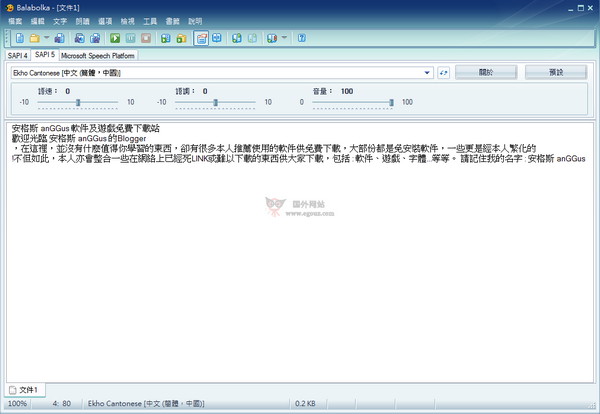
Task: Open dropdown arrow next to red-blue book icon
Action: (284, 37)
